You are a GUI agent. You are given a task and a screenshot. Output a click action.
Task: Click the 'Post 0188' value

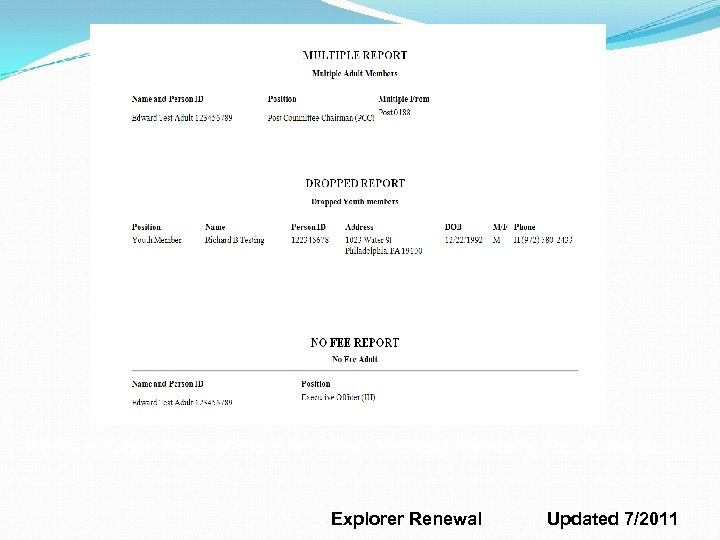(394, 112)
